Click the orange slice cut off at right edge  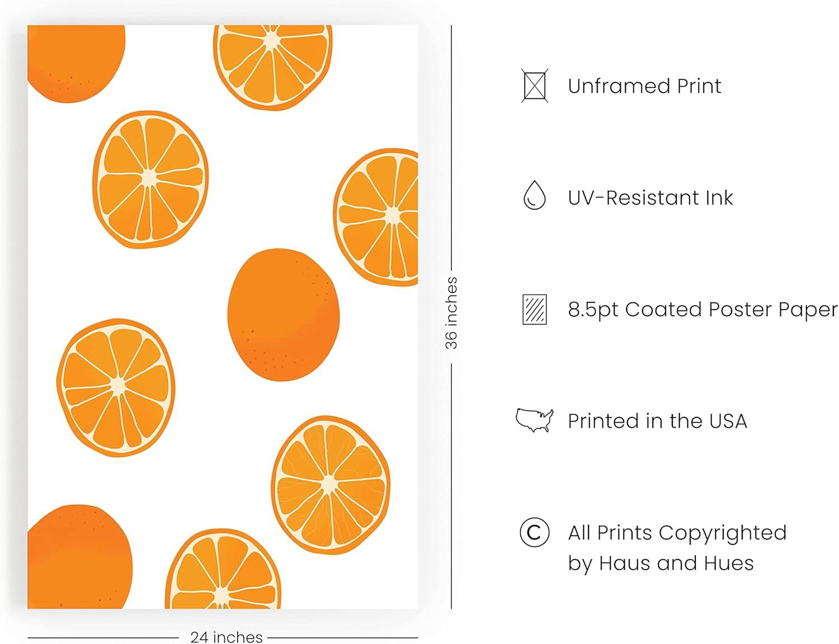coord(376,217)
